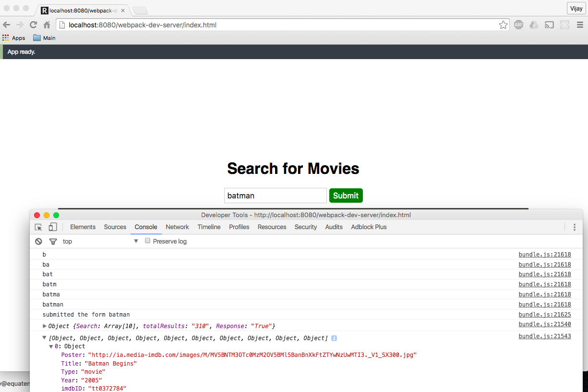Collapse the 0: Object entry
588x392 pixels.
(x=51, y=346)
